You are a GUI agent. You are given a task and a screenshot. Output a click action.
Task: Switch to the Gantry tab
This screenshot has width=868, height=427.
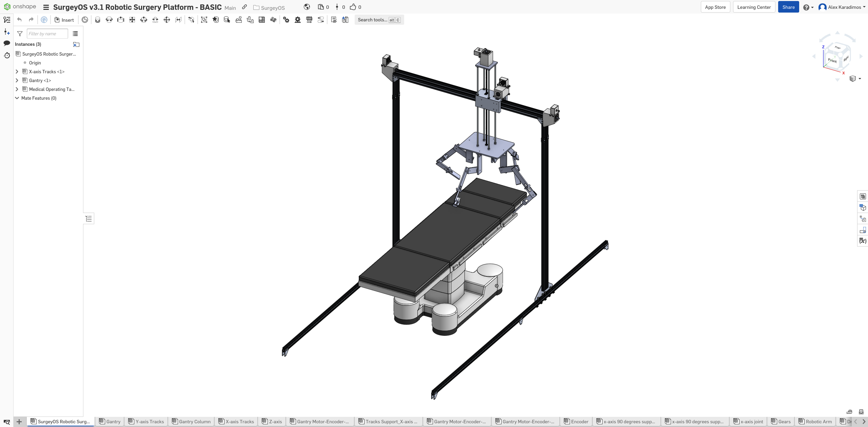(110, 422)
